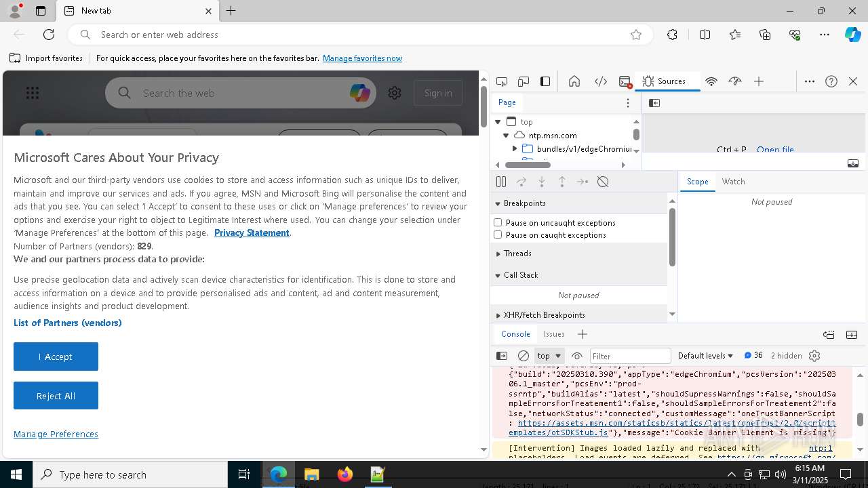Image resolution: width=868 pixels, height=488 pixels.
Task: Collapse the ntp.msn.com tree node
Action: [x=506, y=136]
